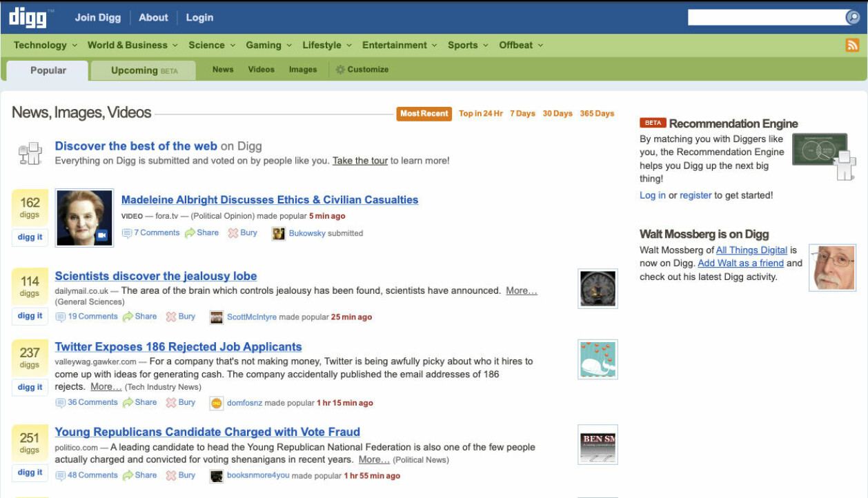Open Scientists discover the jealousy lobe headline

coord(156,276)
